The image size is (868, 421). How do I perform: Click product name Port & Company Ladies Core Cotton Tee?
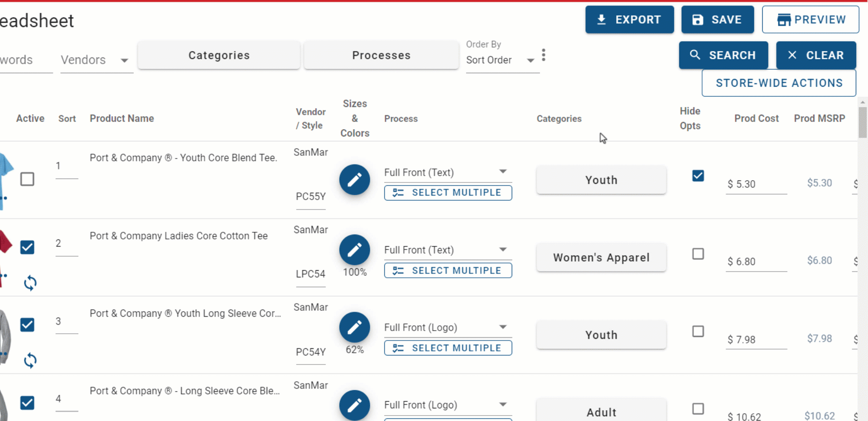(x=179, y=236)
